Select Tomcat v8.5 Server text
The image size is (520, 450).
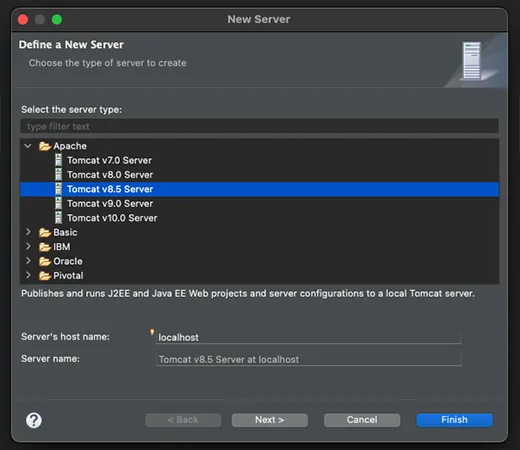point(110,189)
